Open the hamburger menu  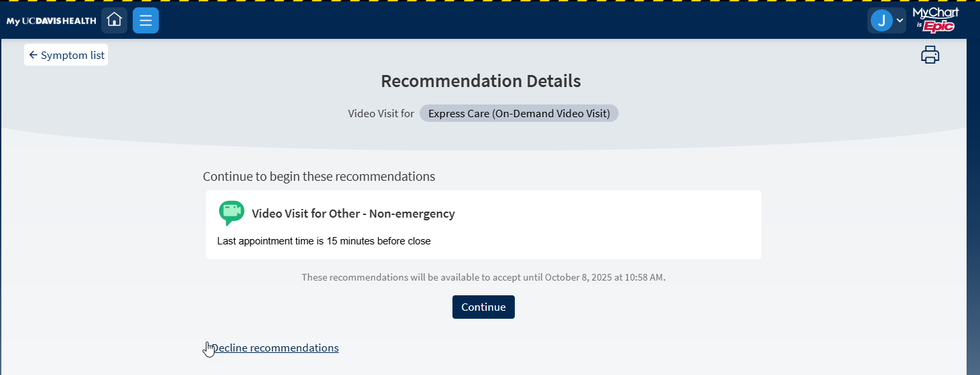145,20
